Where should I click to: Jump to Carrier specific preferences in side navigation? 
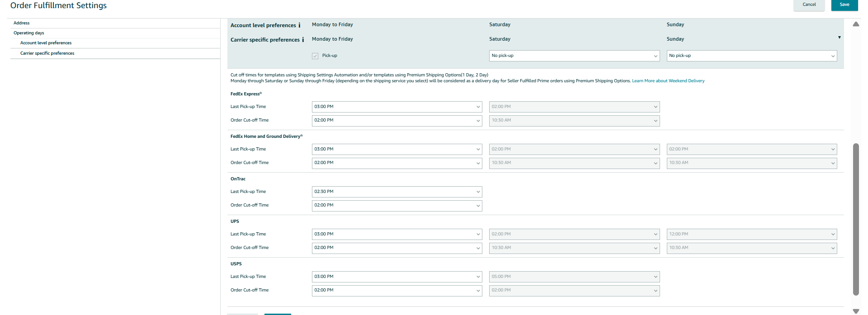(47, 53)
